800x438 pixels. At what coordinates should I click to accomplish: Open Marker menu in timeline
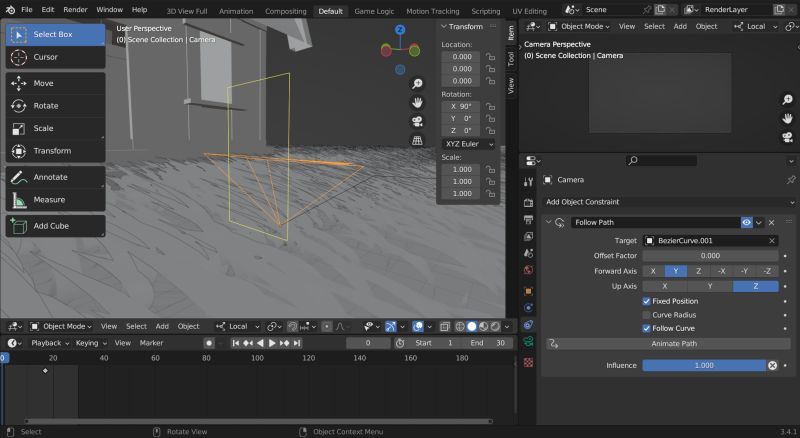tap(151, 343)
